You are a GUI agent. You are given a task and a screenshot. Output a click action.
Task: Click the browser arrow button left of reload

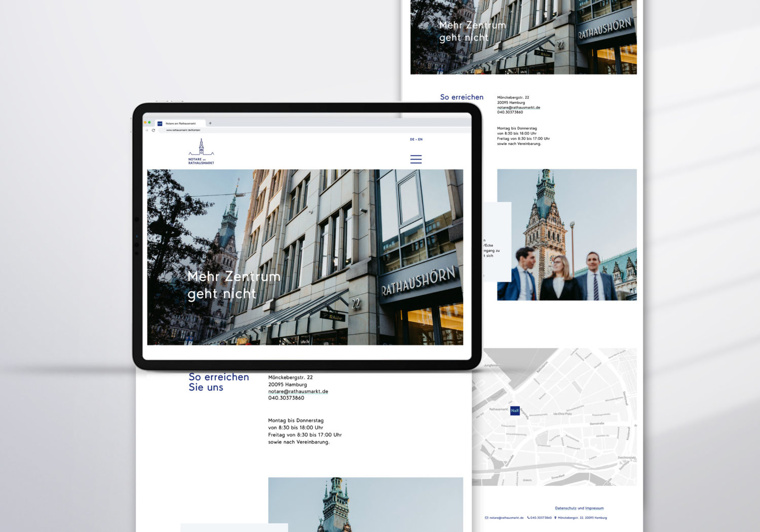(147, 130)
